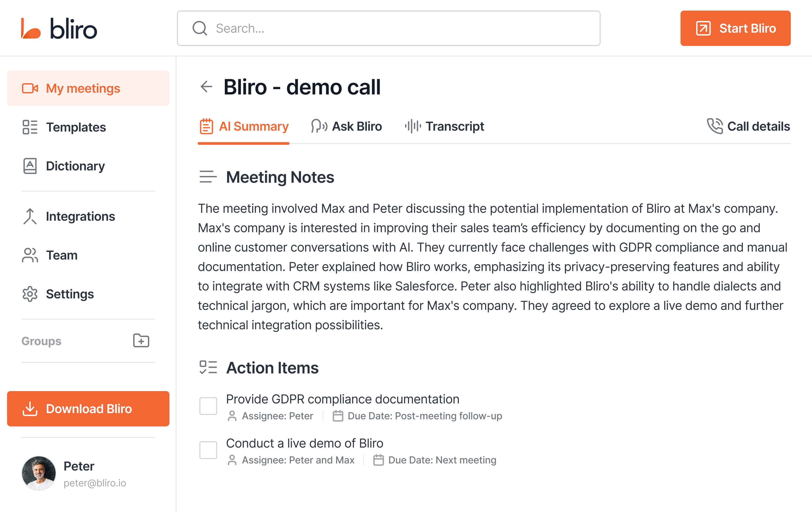Click the Call details phone icon
This screenshot has height=512, width=812.
pyautogui.click(x=715, y=126)
